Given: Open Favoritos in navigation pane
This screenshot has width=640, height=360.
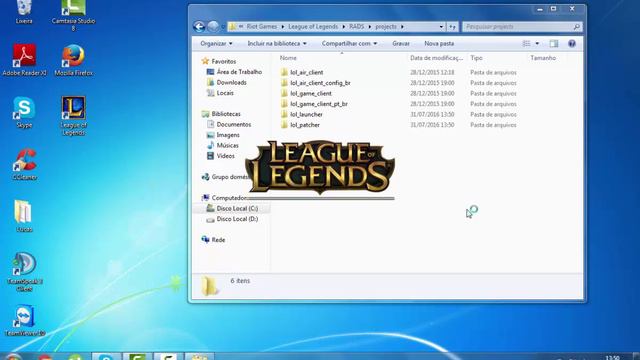Looking at the screenshot, I should (219, 61).
